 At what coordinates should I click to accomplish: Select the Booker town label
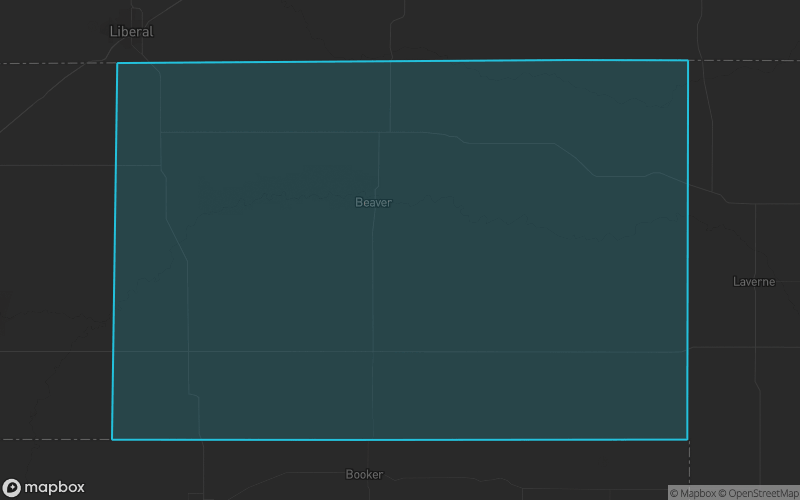[364, 474]
